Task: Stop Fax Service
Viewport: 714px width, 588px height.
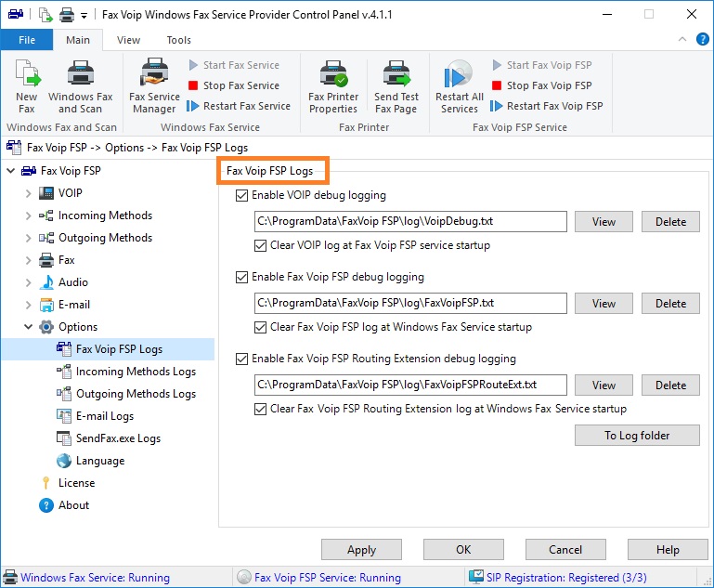Action: [234, 85]
